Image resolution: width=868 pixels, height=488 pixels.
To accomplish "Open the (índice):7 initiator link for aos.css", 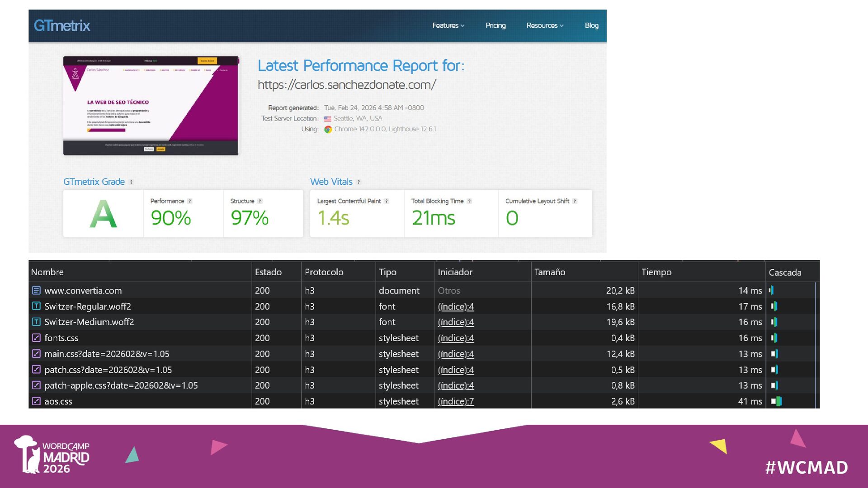I will [x=456, y=401].
